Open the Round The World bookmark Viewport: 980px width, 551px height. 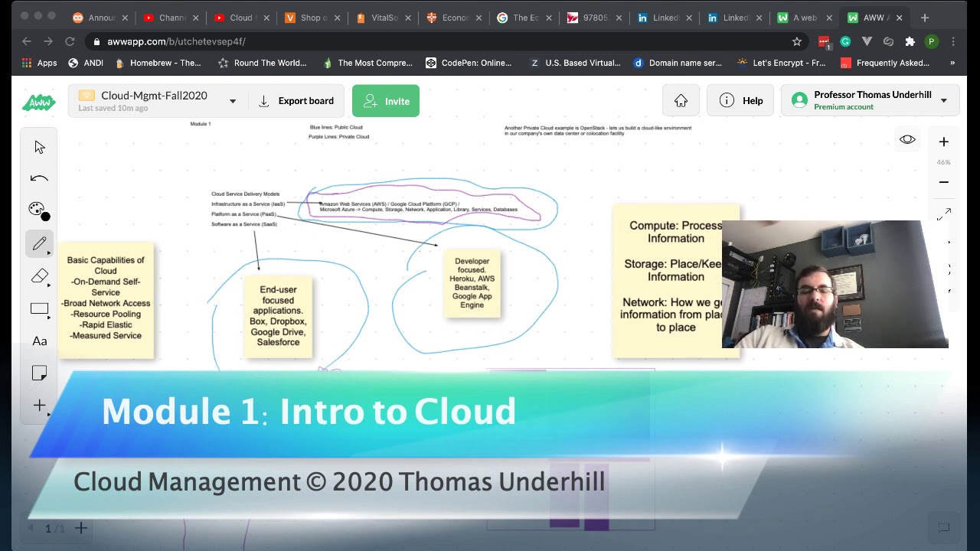click(x=262, y=63)
